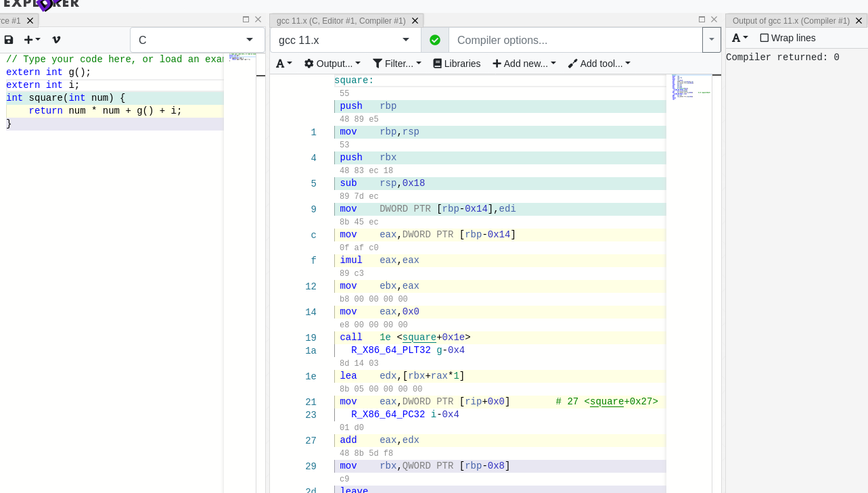Click the square link in call instruction
This screenshot has width=868, height=493.
[x=419, y=337]
